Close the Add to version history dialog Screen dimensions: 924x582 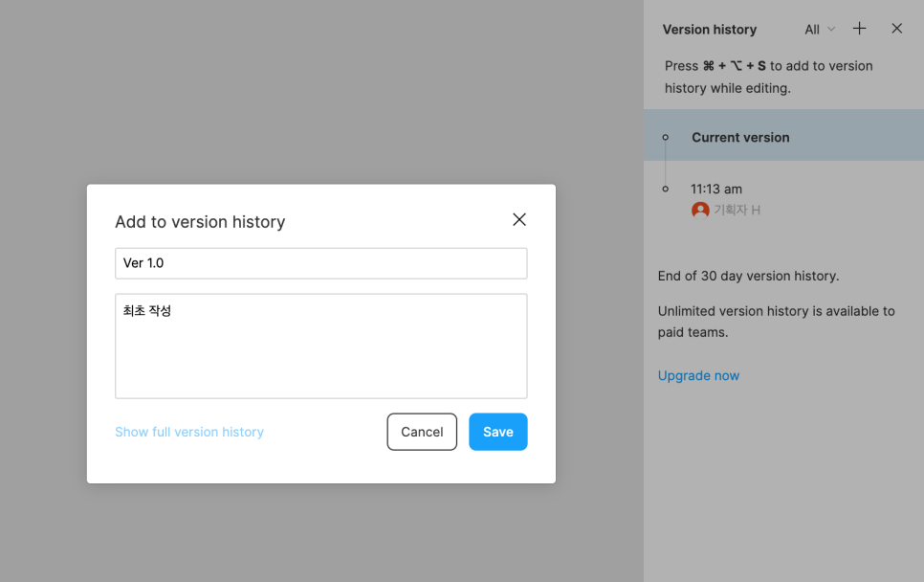point(519,220)
